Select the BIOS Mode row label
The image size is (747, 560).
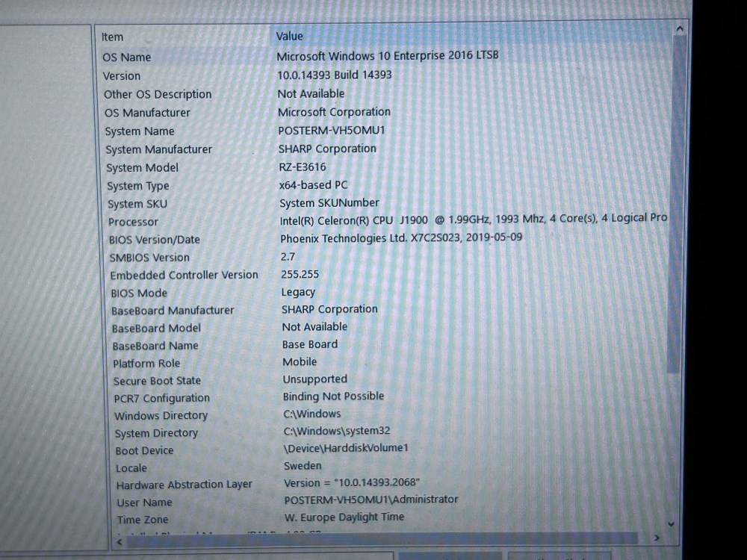click(x=139, y=293)
